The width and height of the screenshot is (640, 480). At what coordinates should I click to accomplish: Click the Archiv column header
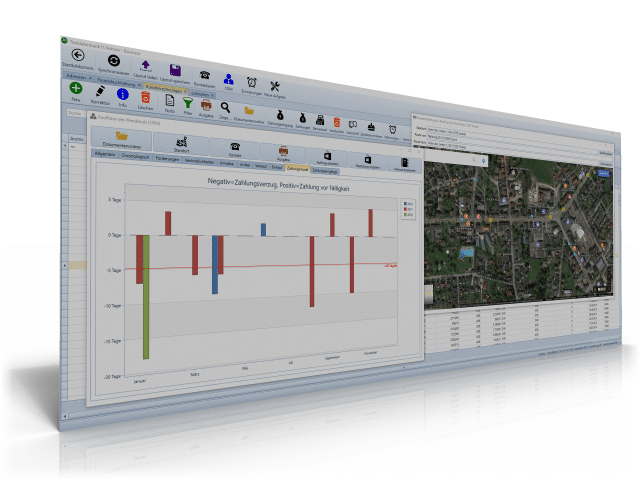[77, 139]
